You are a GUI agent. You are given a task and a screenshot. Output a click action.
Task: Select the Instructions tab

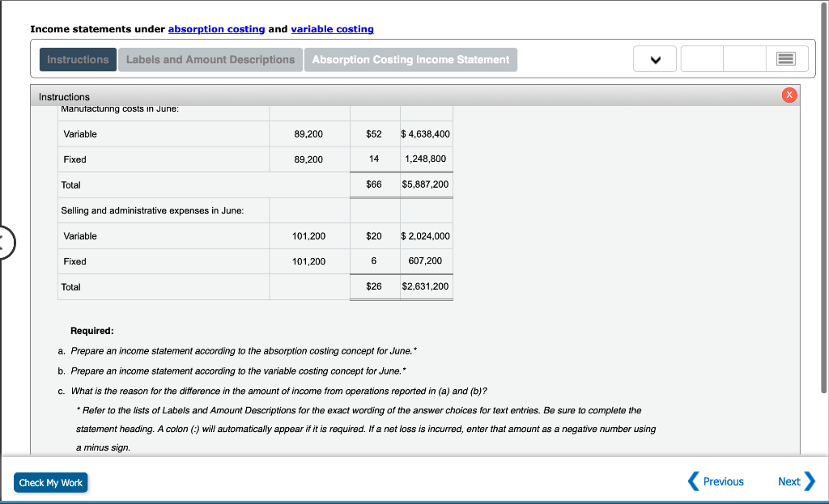click(x=77, y=58)
